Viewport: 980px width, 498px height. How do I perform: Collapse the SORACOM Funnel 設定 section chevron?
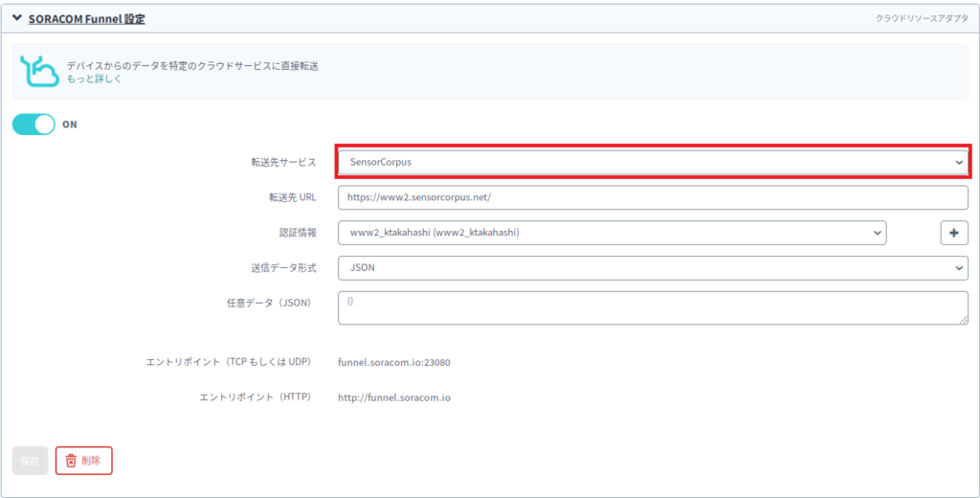(16, 18)
